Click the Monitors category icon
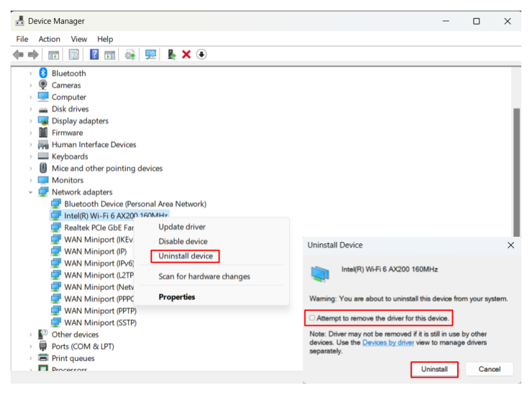Screen dimensions: 532x399 point(43,180)
